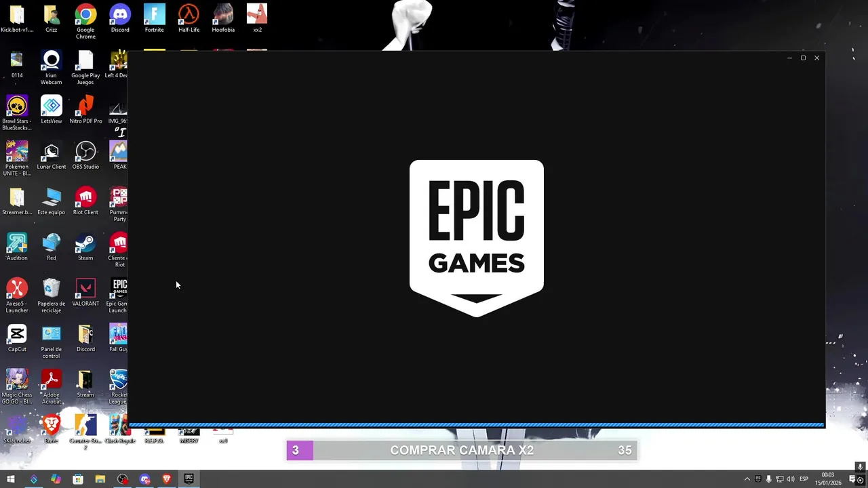Open Adobe Audition shortcut

click(17, 247)
